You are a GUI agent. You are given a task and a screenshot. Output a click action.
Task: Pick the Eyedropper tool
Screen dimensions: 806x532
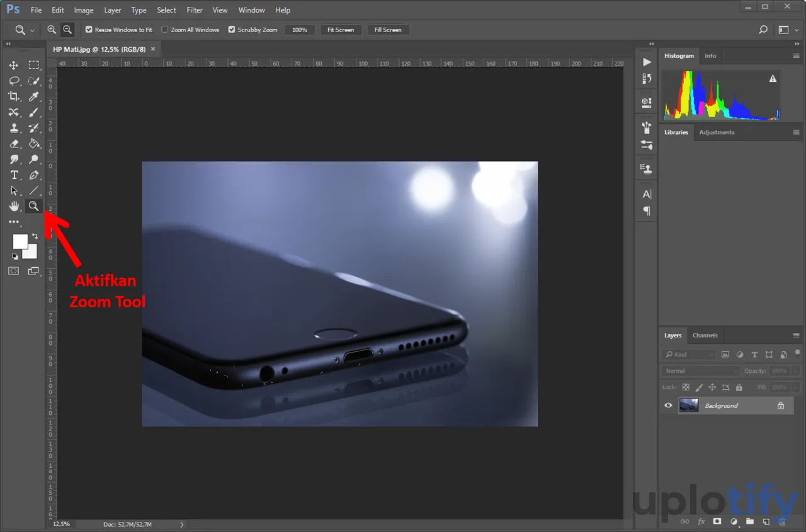coord(34,96)
